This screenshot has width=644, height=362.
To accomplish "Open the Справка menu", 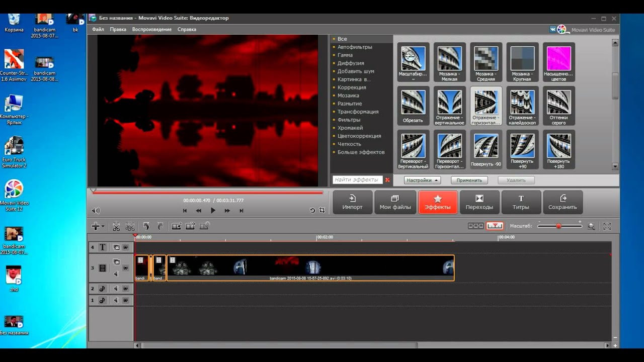I will [x=187, y=29].
